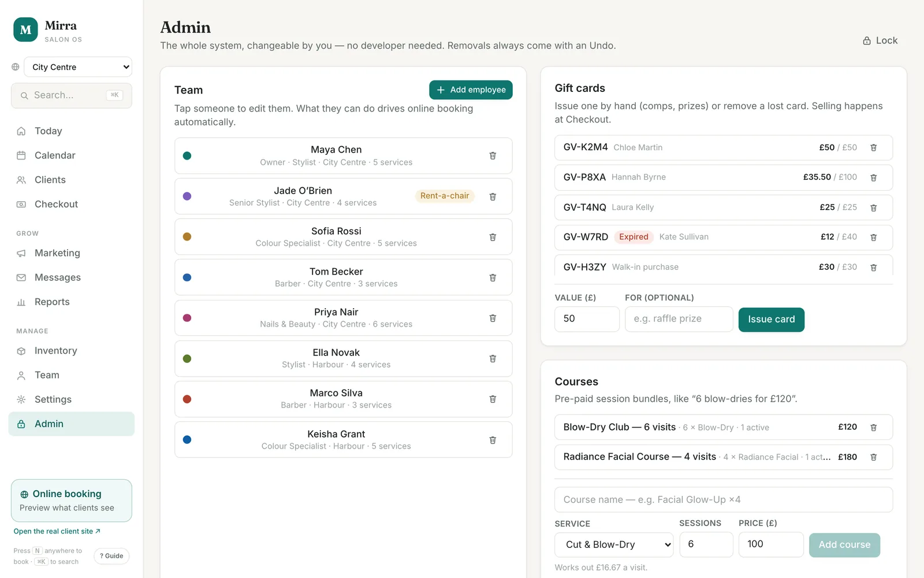Open the real client site link

tap(57, 531)
